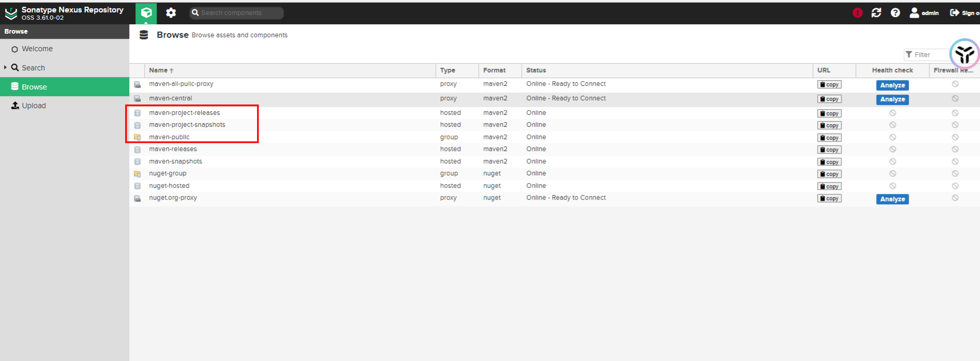The image size is (980, 361).
Task: Click the round floating assistant icon
Action: coord(964,53)
